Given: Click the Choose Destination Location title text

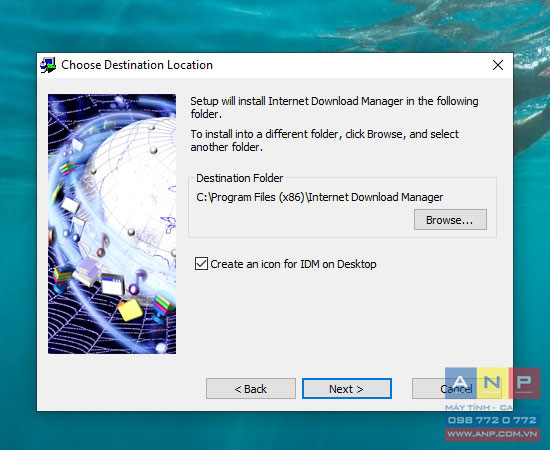Looking at the screenshot, I should [x=137, y=65].
